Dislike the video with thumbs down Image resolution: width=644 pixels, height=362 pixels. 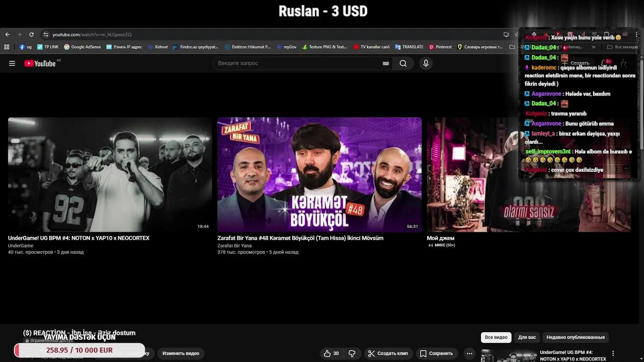352,353
